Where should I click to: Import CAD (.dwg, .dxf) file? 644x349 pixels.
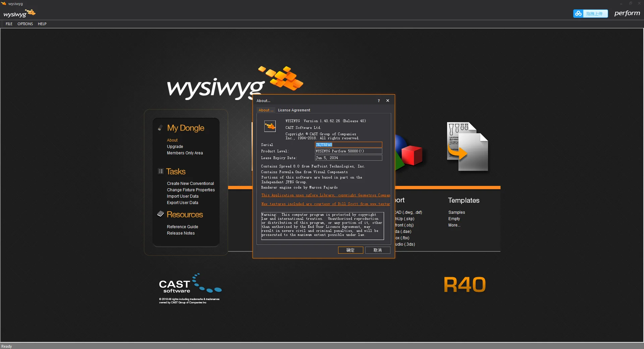409,212
